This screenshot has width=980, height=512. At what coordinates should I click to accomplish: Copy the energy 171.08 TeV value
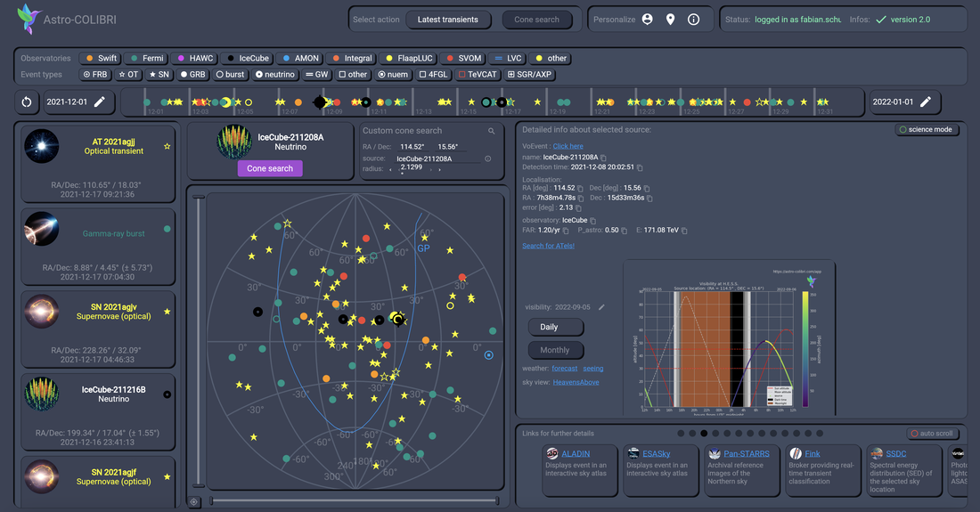(x=684, y=231)
